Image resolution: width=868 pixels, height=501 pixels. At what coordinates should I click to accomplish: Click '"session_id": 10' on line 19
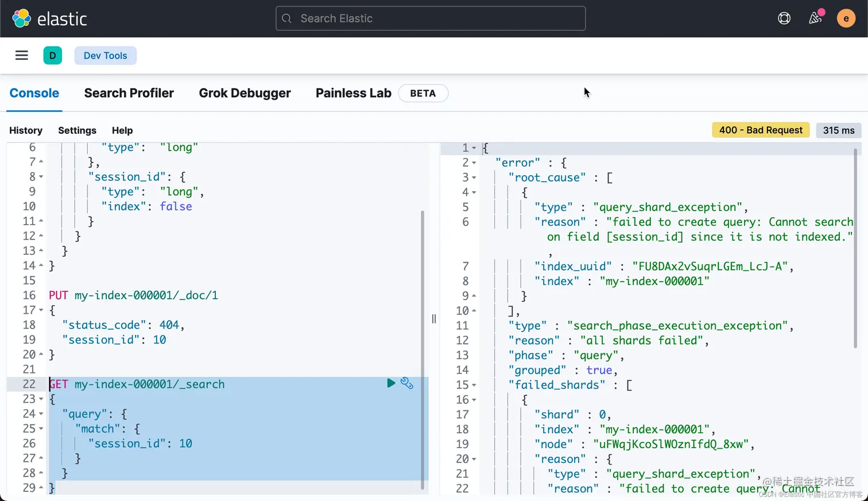click(114, 340)
